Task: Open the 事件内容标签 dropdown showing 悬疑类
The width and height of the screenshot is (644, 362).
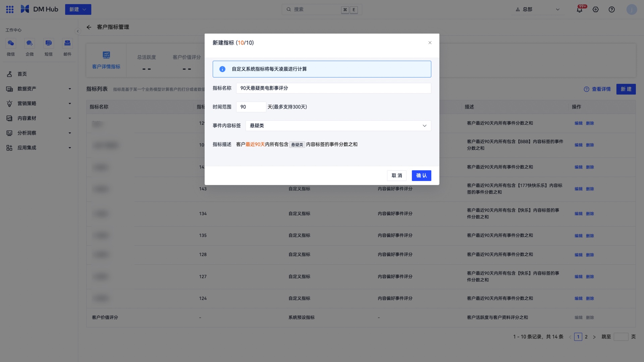Action: tap(338, 126)
